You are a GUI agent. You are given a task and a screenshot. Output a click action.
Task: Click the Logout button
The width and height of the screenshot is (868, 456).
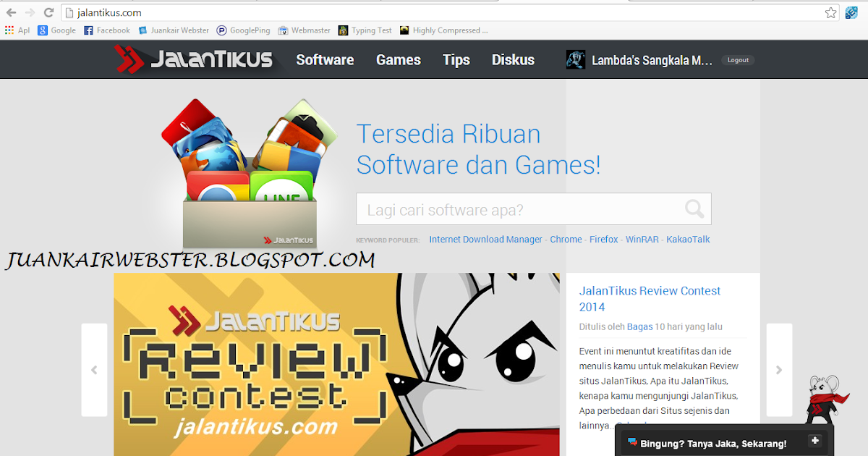738,60
